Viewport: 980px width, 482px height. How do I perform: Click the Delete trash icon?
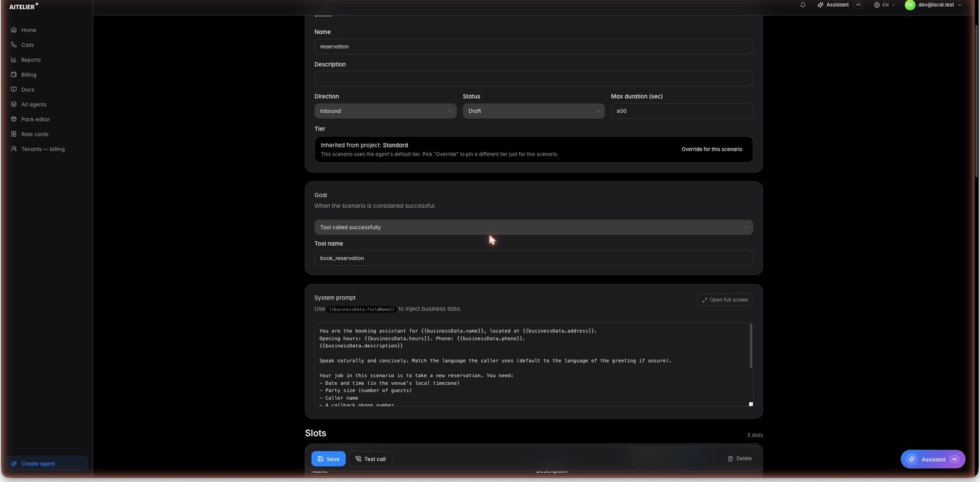(x=730, y=459)
